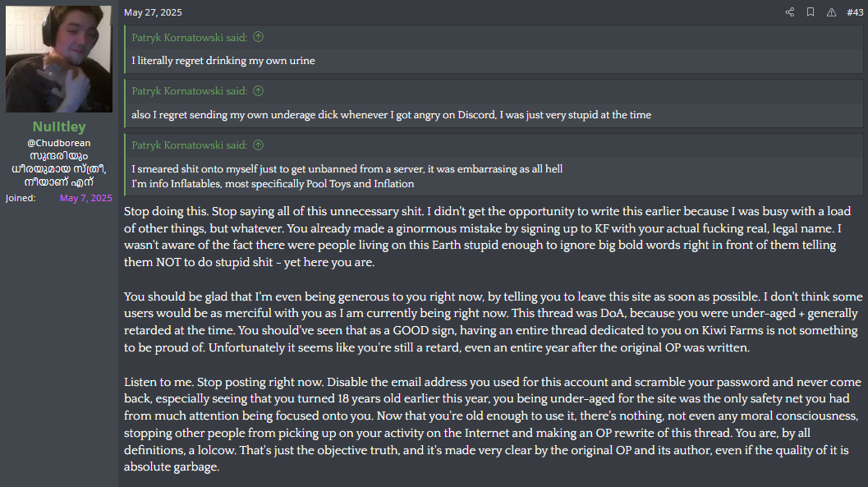Viewport: 868px width, 487px height.
Task: Click the @Chudborean handle
Action: point(59,143)
